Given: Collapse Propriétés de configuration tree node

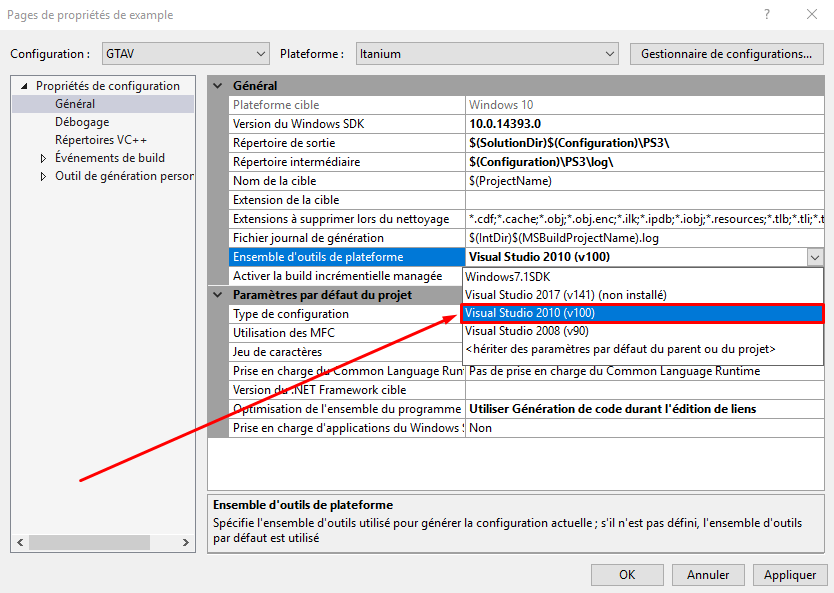Looking at the screenshot, I should pyautogui.click(x=23, y=86).
